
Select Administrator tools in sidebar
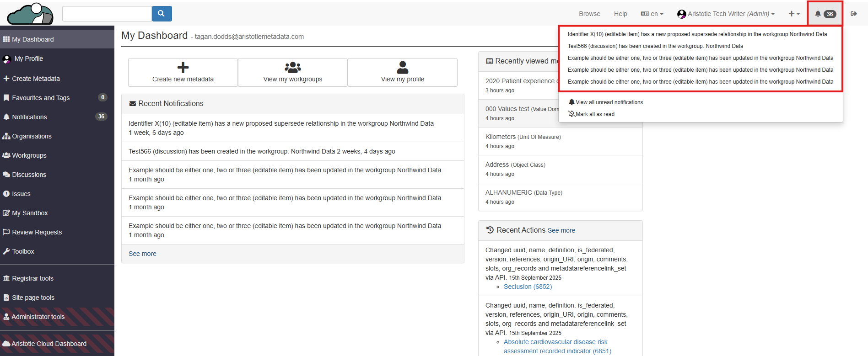pyautogui.click(x=38, y=317)
